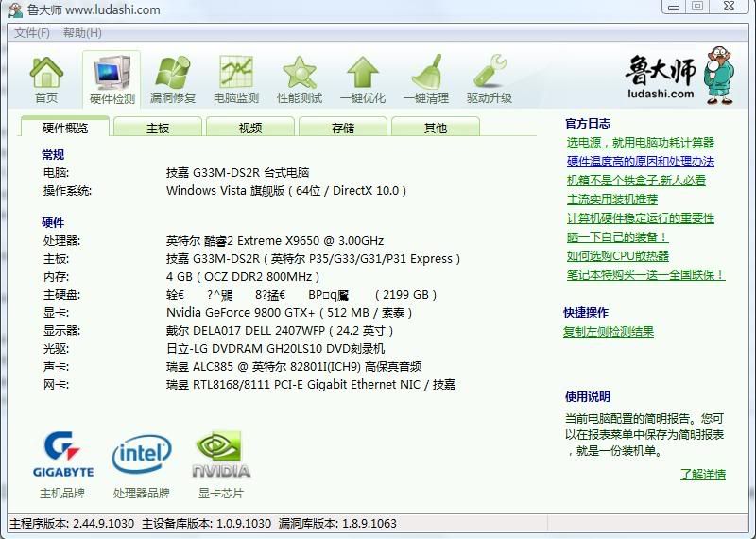Click the motherboard P35/G33/G31/P31 Express text

click(314, 259)
